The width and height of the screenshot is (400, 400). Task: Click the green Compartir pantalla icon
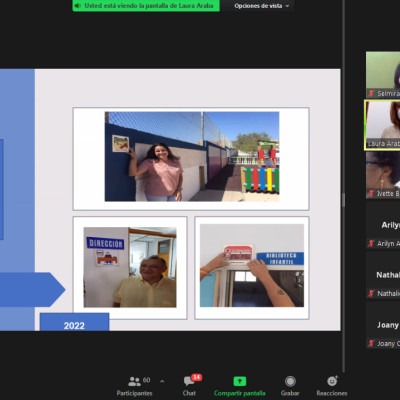coord(240,381)
